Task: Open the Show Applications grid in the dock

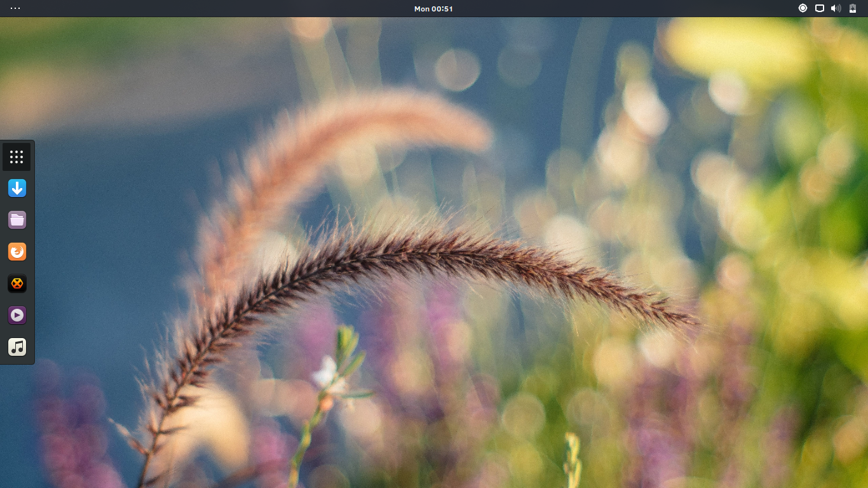Action: pyautogui.click(x=17, y=156)
